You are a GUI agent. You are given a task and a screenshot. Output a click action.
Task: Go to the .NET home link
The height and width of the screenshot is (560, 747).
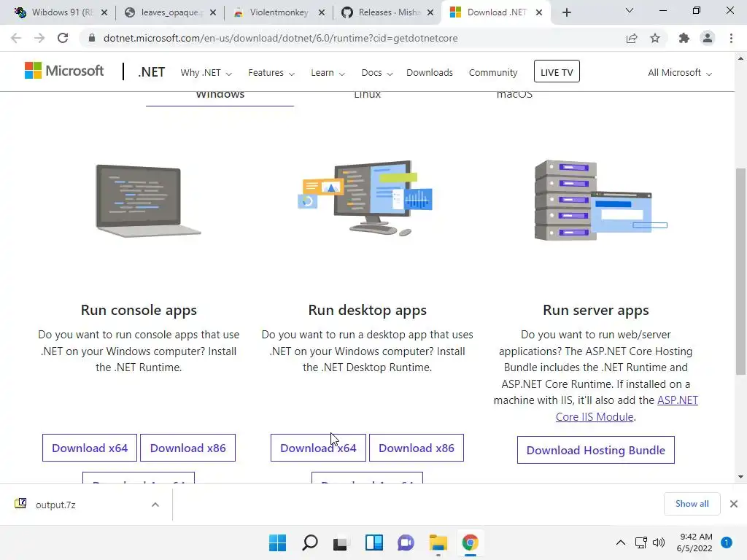[x=152, y=72]
